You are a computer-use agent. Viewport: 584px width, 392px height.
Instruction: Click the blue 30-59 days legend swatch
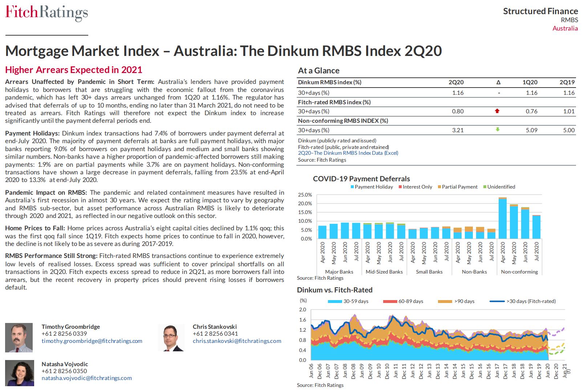[335, 301]
